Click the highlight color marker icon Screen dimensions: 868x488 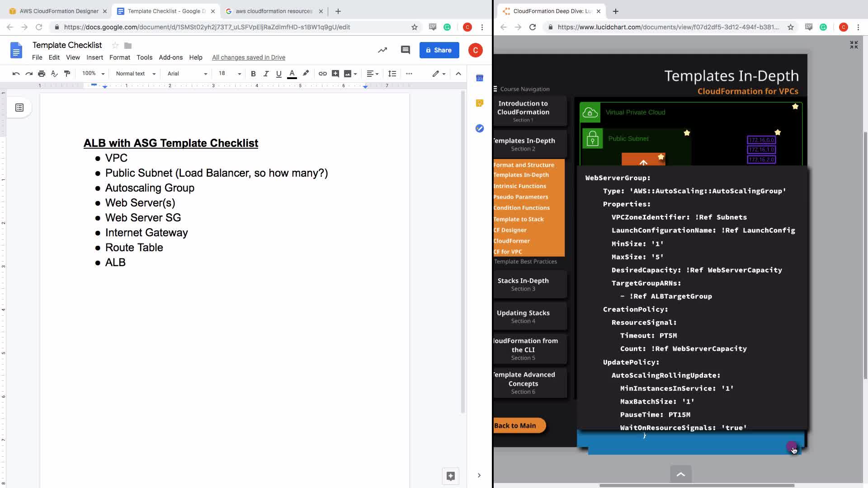306,73
